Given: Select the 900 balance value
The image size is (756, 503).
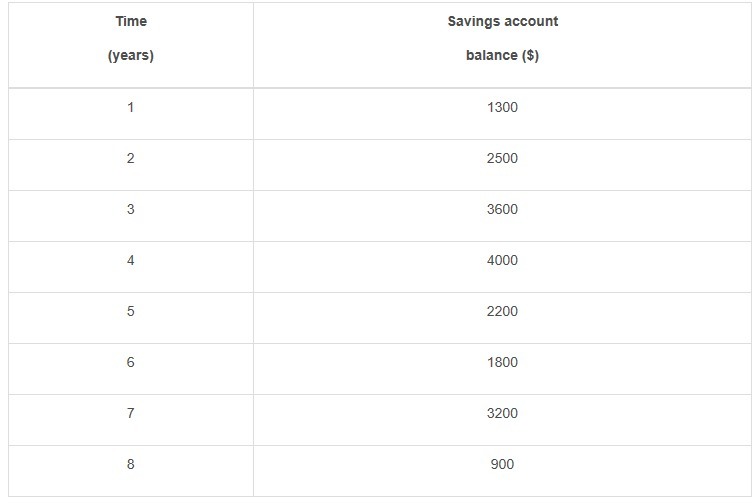Looking at the screenshot, I should (x=502, y=464).
